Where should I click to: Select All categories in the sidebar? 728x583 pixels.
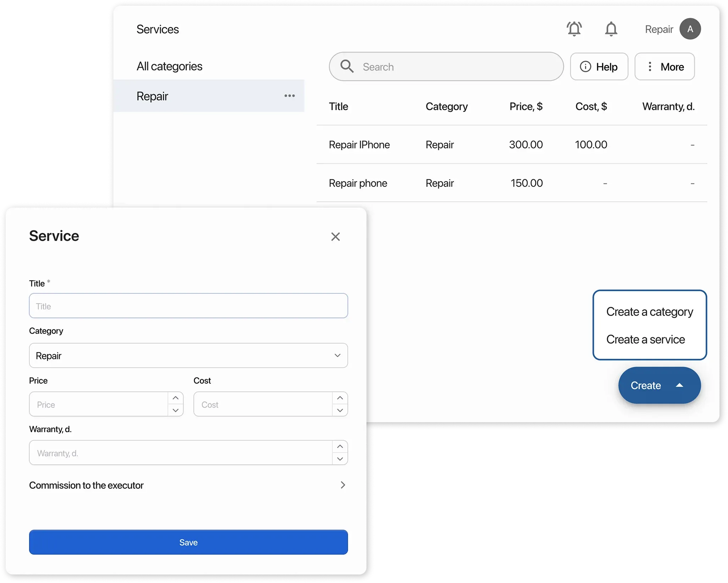[x=169, y=66]
